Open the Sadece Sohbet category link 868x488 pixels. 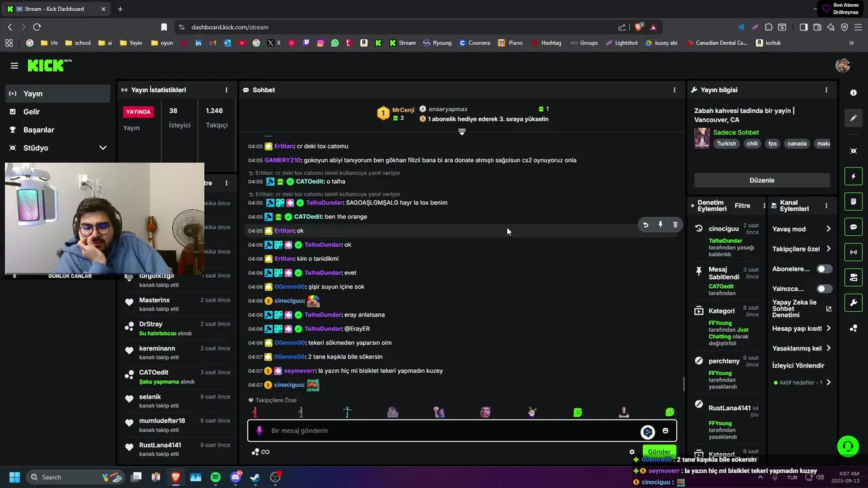click(x=736, y=132)
